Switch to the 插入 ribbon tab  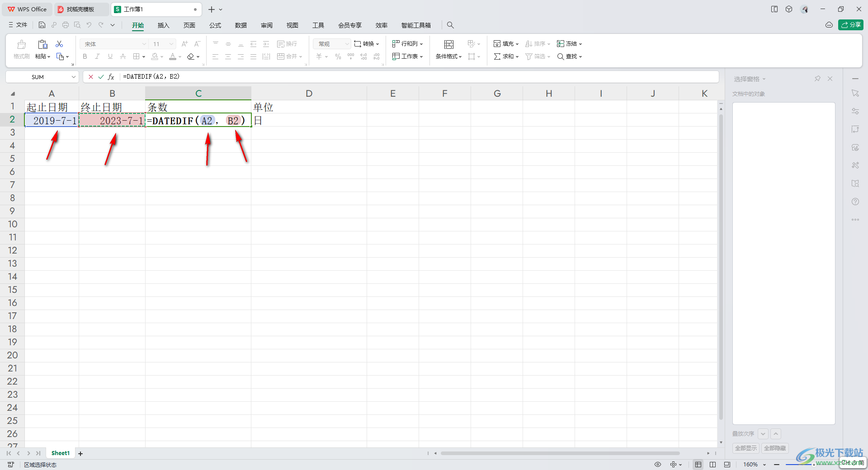(163, 25)
